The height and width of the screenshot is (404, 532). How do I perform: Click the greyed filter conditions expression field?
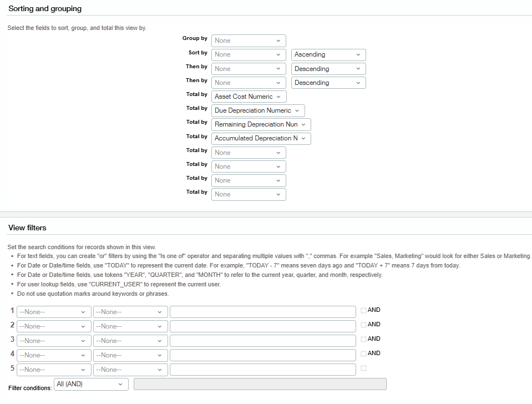(260, 385)
